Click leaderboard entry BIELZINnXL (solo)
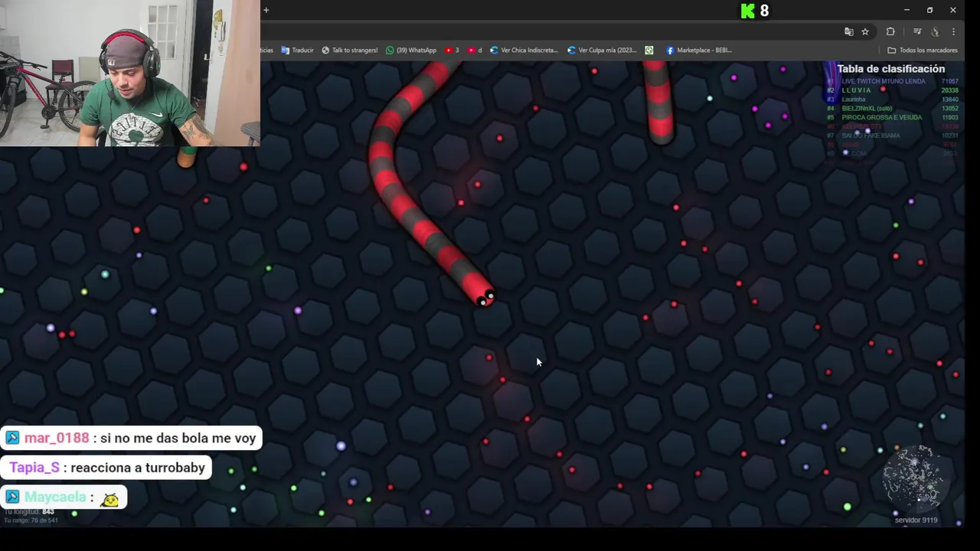The width and height of the screenshot is (980, 551). 867,109
